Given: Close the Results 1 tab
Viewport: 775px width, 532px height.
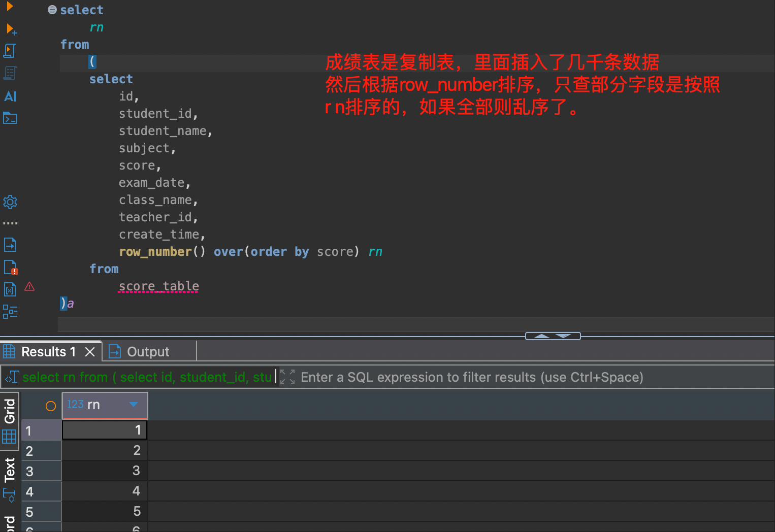Looking at the screenshot, I should 90,352.
